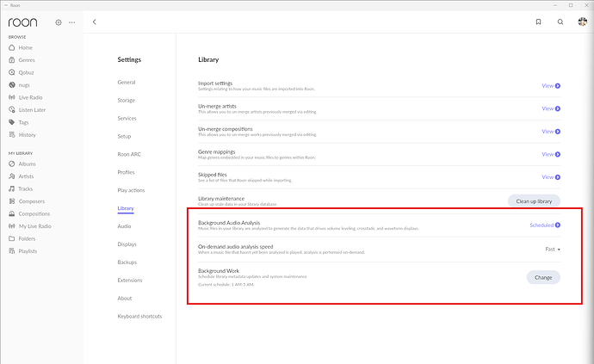This screenshot has height=364, width=594.
Task: Open search with the magnifier icon
Action: pyautogui.click(x=560, y=22)
